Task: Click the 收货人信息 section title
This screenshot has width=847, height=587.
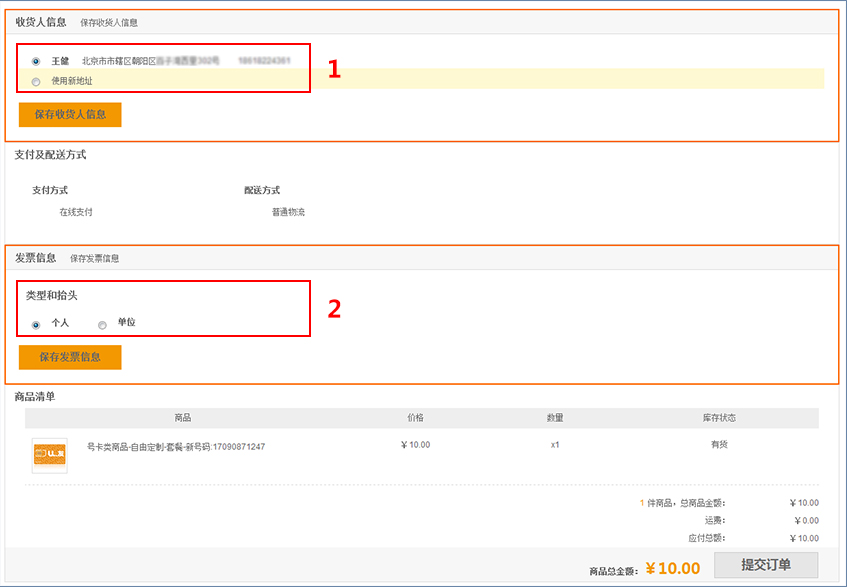Action: 40,21
